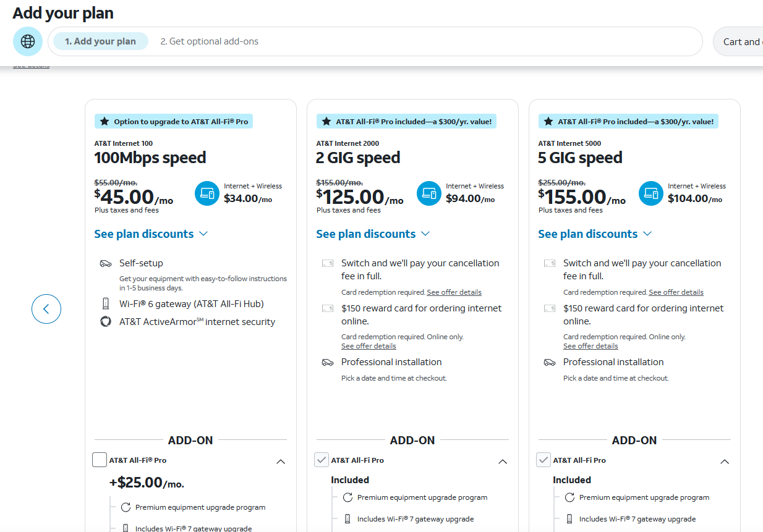The image size is (763, 532).
Task: Click the +$25.00/mo. add-on price
Action: pyautogui.click(x=147, y=483)
